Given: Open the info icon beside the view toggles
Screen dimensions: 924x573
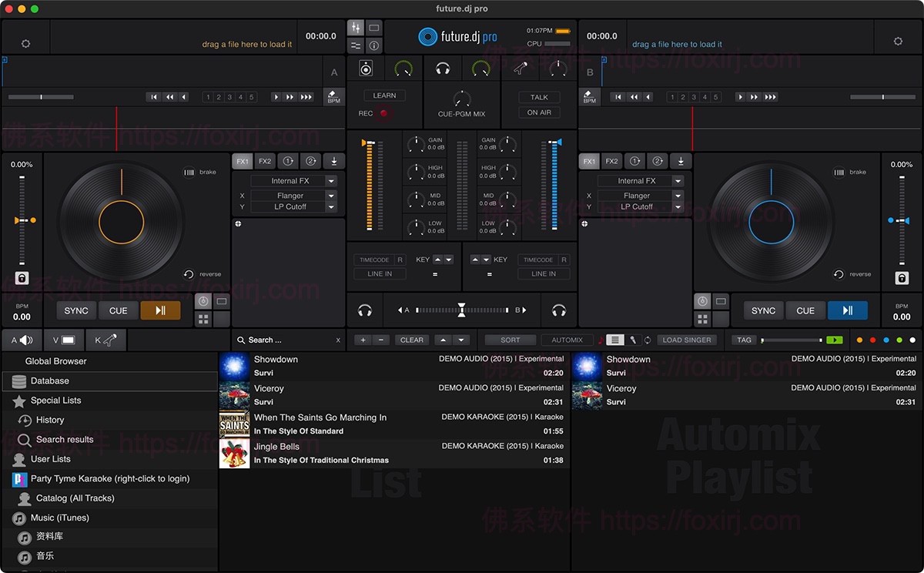Looking at the screenshot, I should point(373,45).
